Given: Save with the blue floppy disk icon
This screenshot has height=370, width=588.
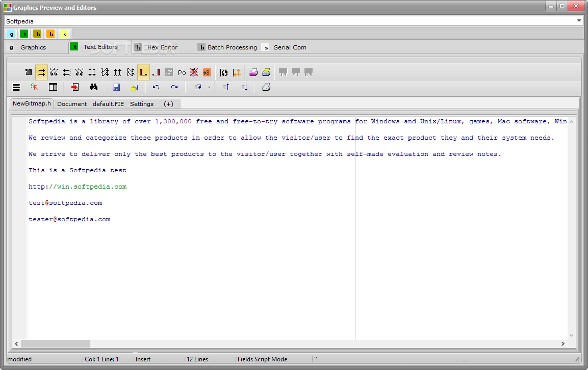Looking at the screenshot, I should click(116, 87).
